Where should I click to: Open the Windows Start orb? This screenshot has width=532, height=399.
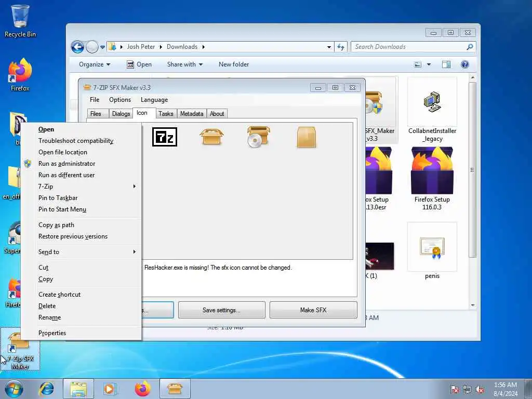(x=14, y=389)
